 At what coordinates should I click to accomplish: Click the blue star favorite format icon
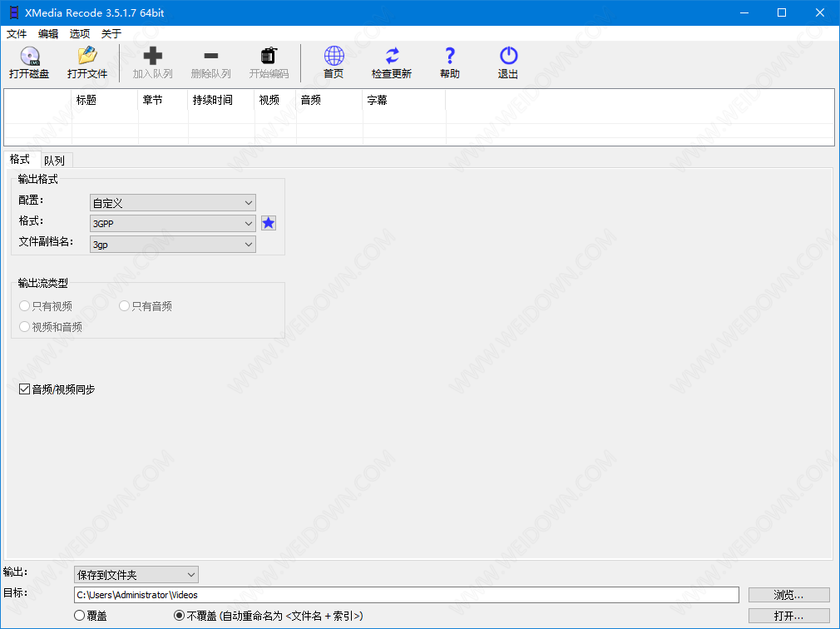tap(269, 223)
